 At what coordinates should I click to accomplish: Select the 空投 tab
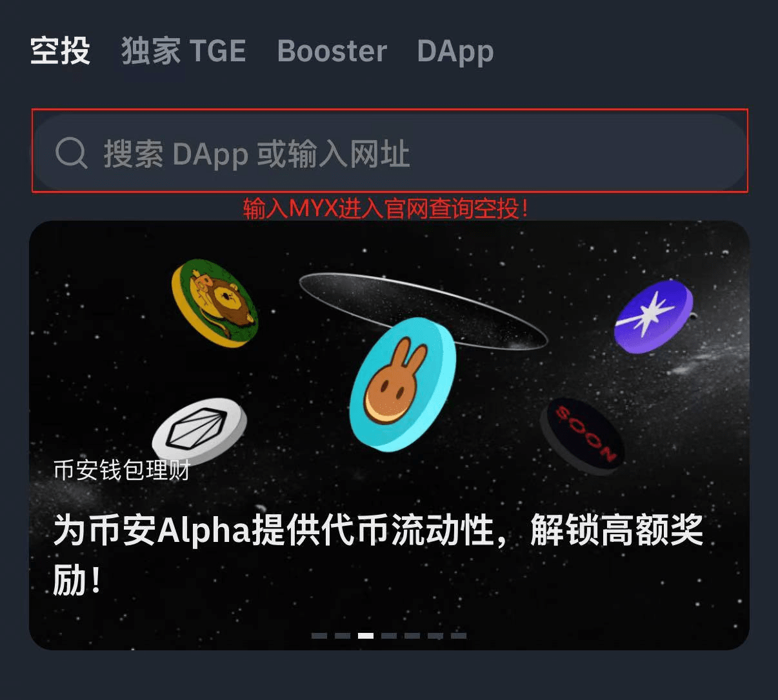60,51
